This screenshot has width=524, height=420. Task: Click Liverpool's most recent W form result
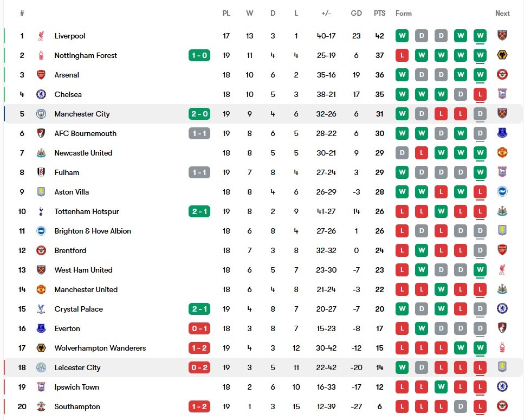tap(480, 36)
